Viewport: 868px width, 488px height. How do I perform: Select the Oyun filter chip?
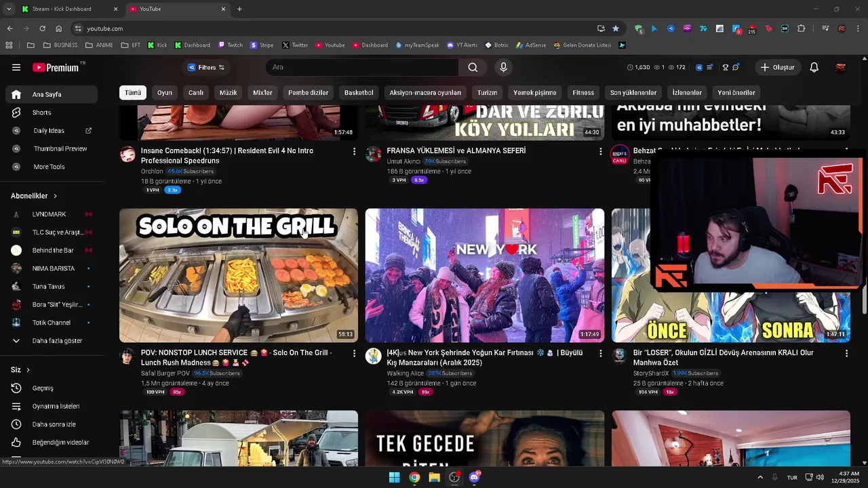[x=165, y=93]
